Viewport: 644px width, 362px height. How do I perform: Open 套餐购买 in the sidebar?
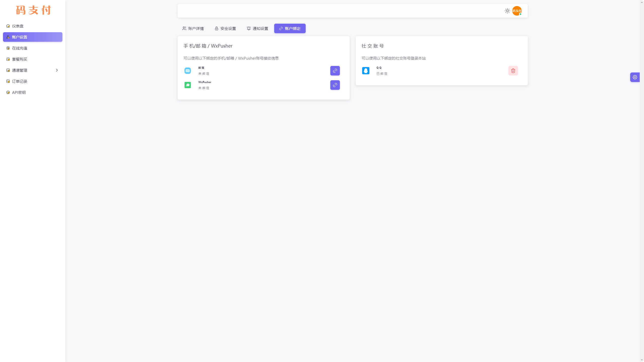click(x=20, y=59)
